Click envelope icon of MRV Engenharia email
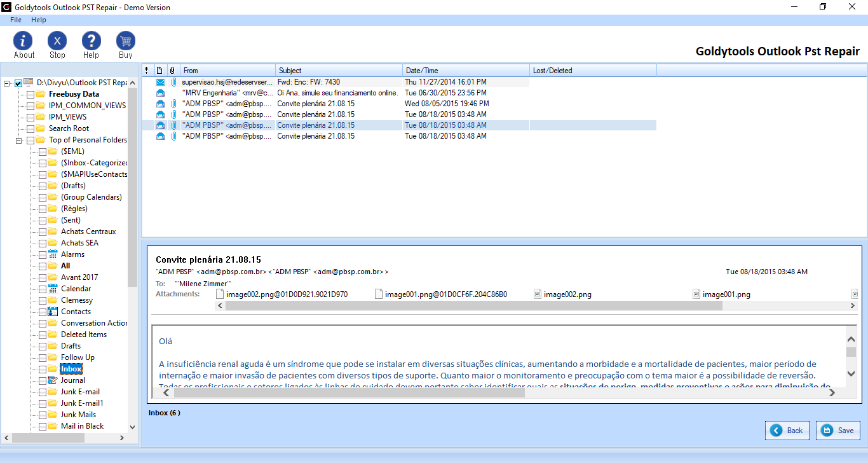This screenshot has width=868, height=463. pos(160,93)
